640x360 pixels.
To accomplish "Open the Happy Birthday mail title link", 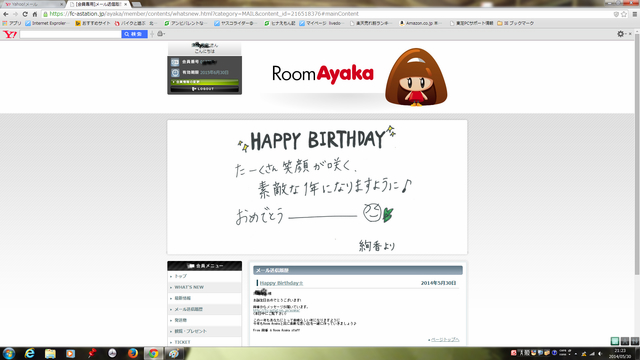I will (x=281, y=283).
